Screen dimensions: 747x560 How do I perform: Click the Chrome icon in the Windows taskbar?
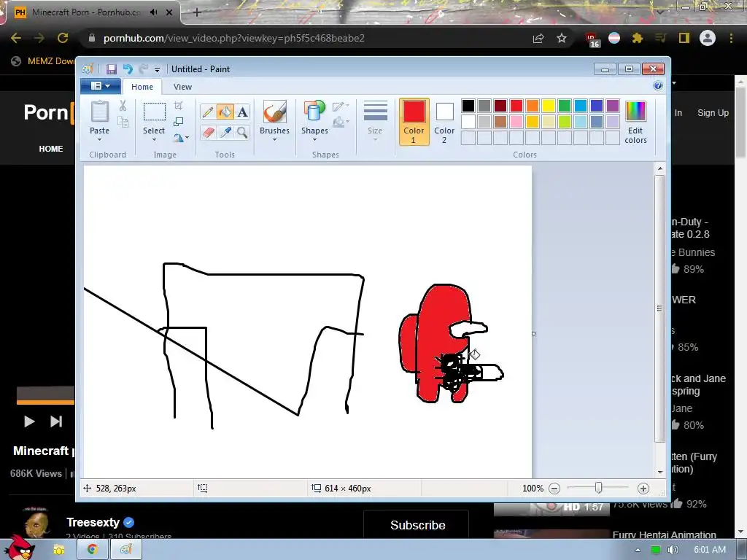(92, 550)
